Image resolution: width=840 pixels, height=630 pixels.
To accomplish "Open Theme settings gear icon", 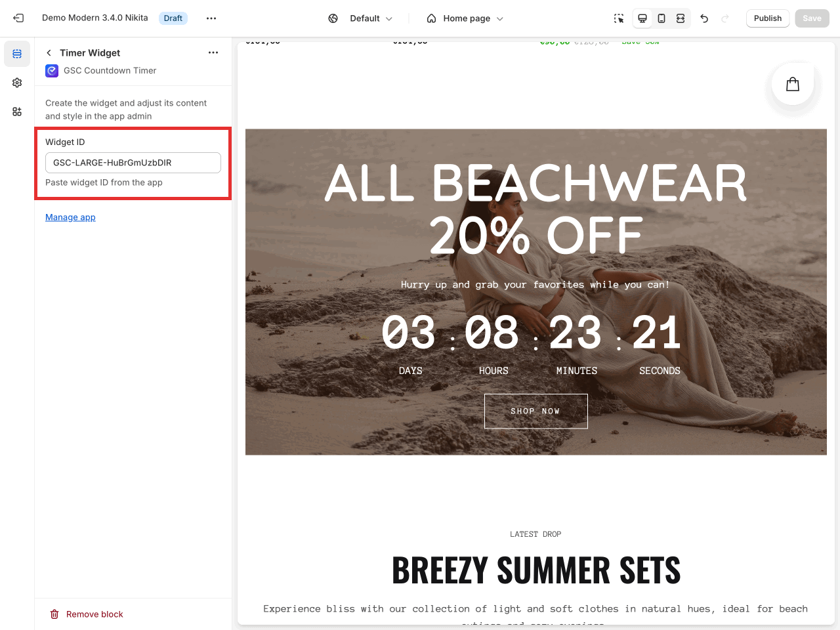I will click(17, 83).
